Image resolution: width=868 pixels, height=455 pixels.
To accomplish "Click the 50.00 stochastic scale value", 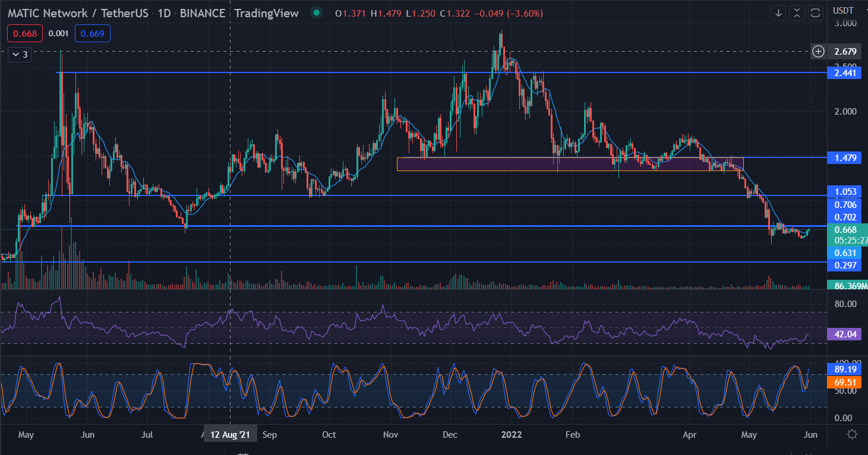I will pos(845,391).
